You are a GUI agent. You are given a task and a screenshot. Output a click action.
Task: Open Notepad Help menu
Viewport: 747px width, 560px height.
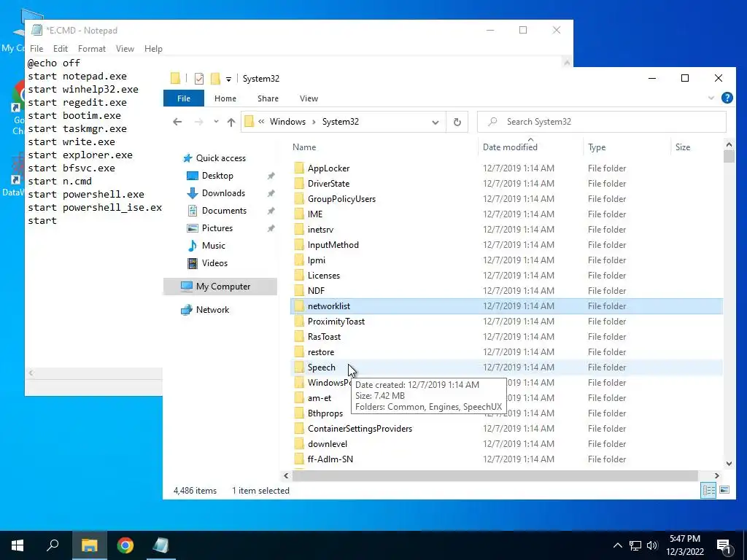153,49
